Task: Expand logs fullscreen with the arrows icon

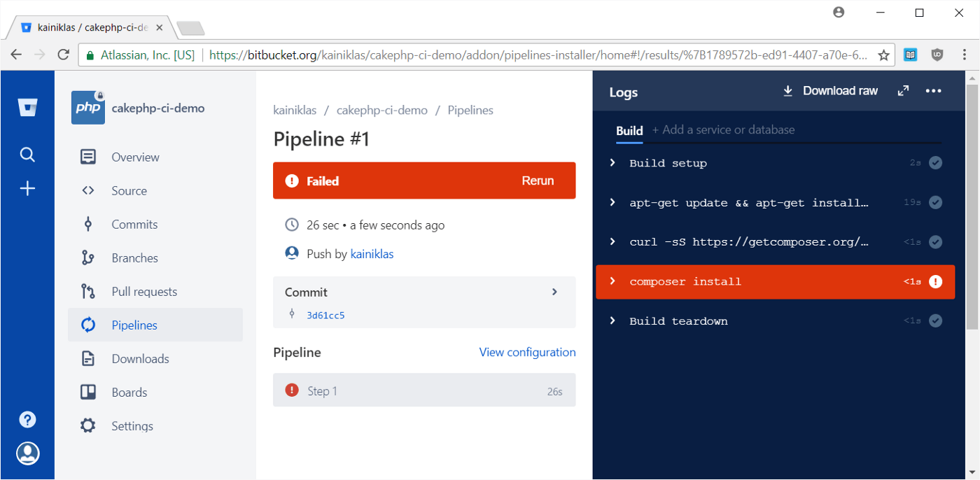Action: pos(903,90)
